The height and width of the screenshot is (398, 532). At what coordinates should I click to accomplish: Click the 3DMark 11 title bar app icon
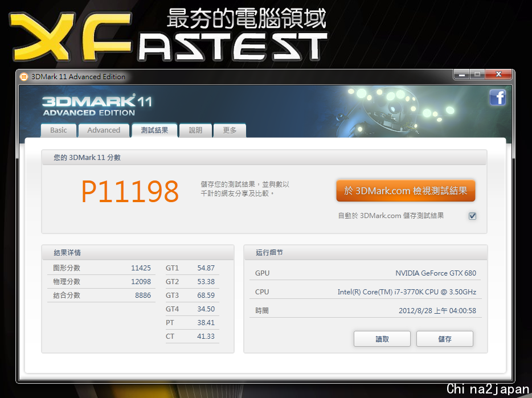pos(24,77)
